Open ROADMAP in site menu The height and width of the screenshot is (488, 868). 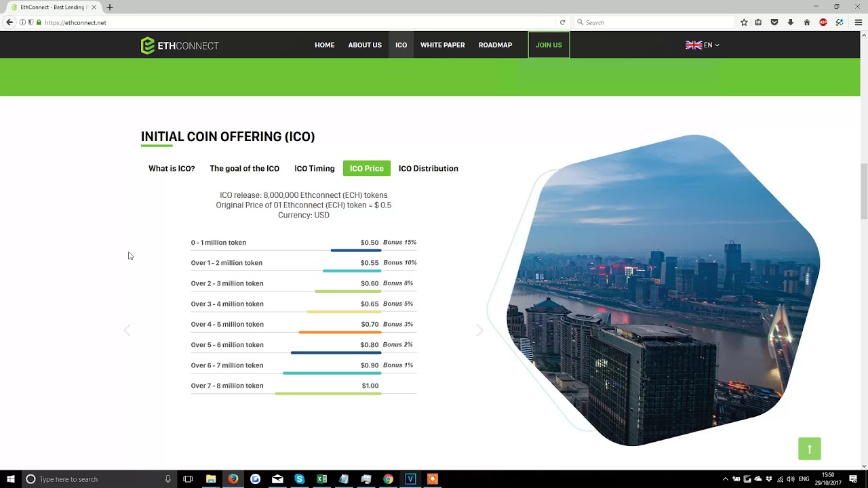coord(495,45)
